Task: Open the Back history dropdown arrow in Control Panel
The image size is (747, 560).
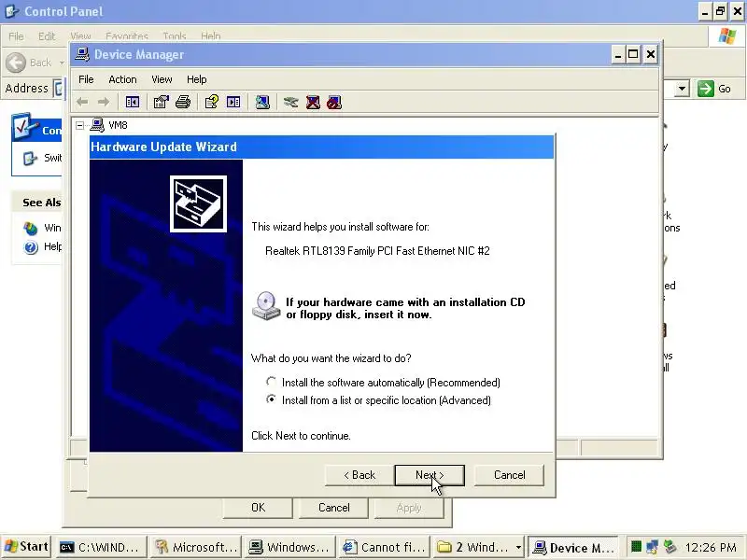Action: coord(62,63)
